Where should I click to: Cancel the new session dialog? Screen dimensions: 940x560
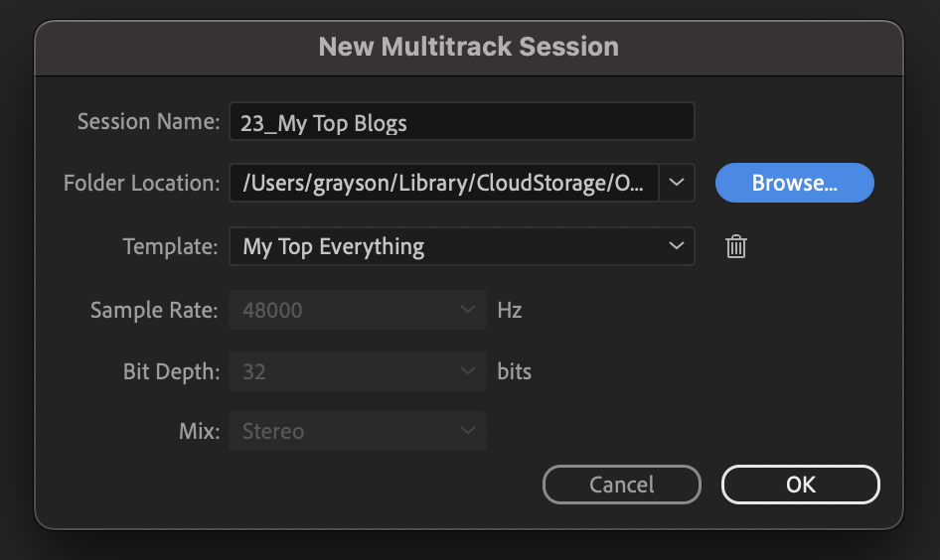(622, 485)
